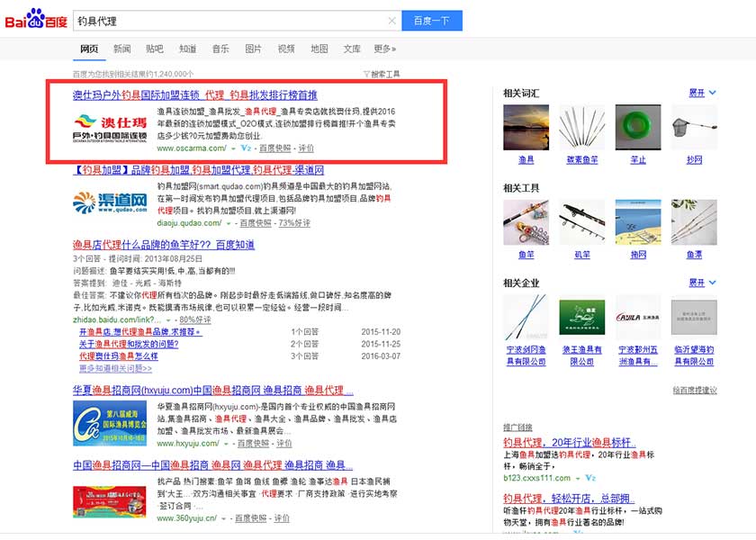
Task: Open the 抄网 text link
Action: [694, 159]
